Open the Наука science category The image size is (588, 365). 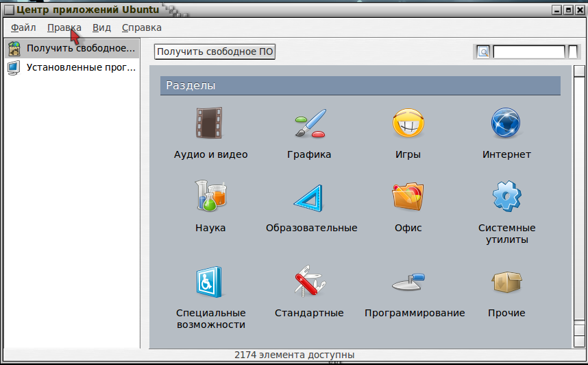point(210,197)
